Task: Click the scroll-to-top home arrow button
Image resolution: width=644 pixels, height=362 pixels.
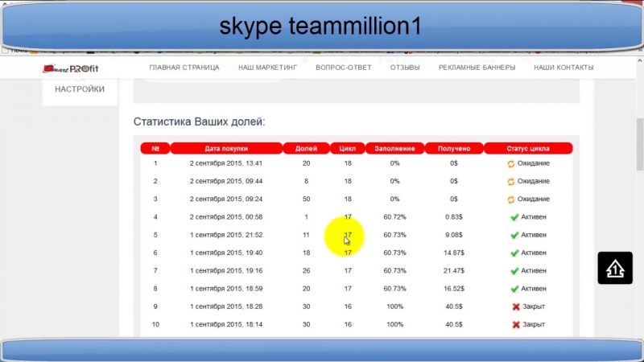Action: (x=615, y=268)
